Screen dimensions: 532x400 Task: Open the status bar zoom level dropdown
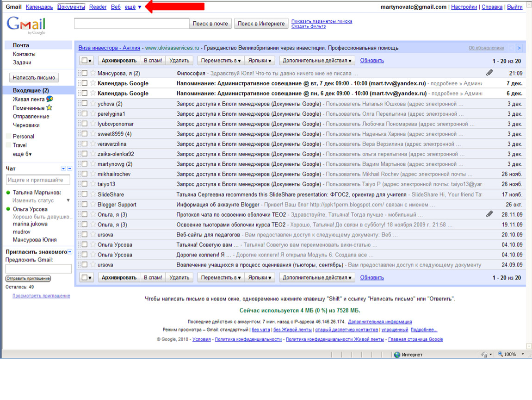point(522,354)
